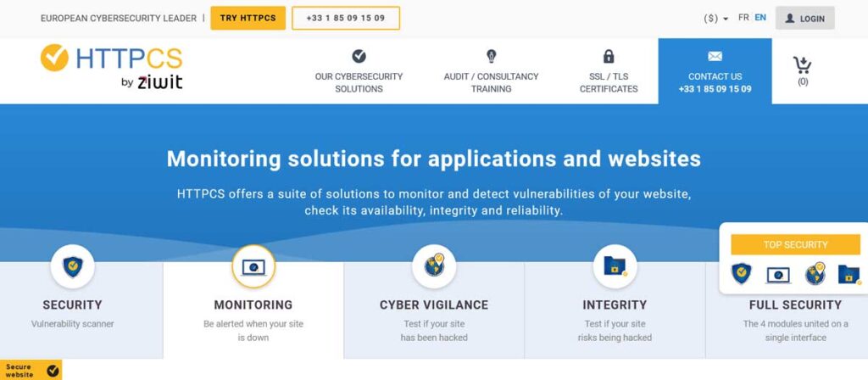Click the padlock icon above SSL / TLS
The width and height of the screenshot is (868, 380).
click(x=609, y=56)
